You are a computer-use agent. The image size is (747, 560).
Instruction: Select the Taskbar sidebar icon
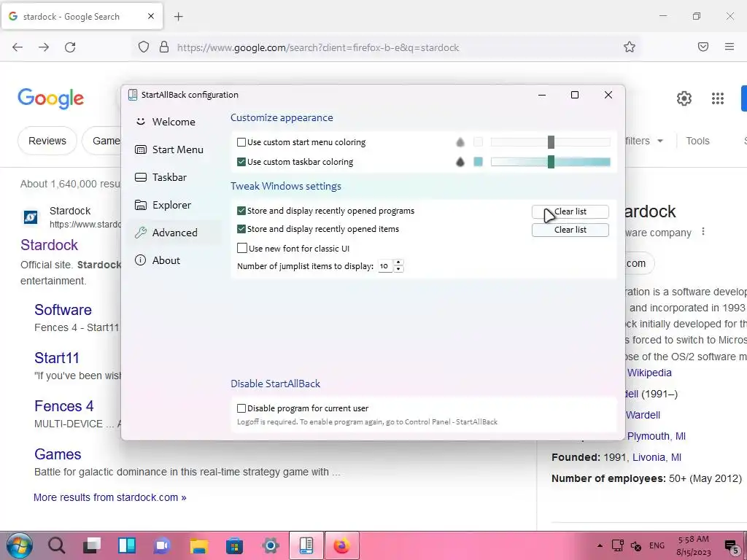pyautogui.click(x=141, y=177)
